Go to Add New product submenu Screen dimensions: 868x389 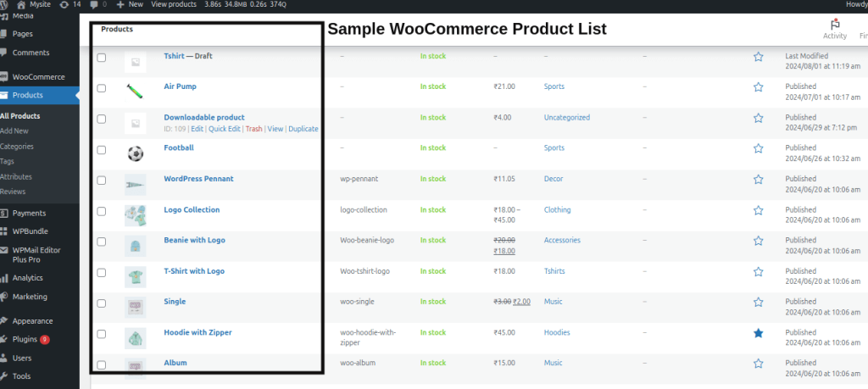14,131
